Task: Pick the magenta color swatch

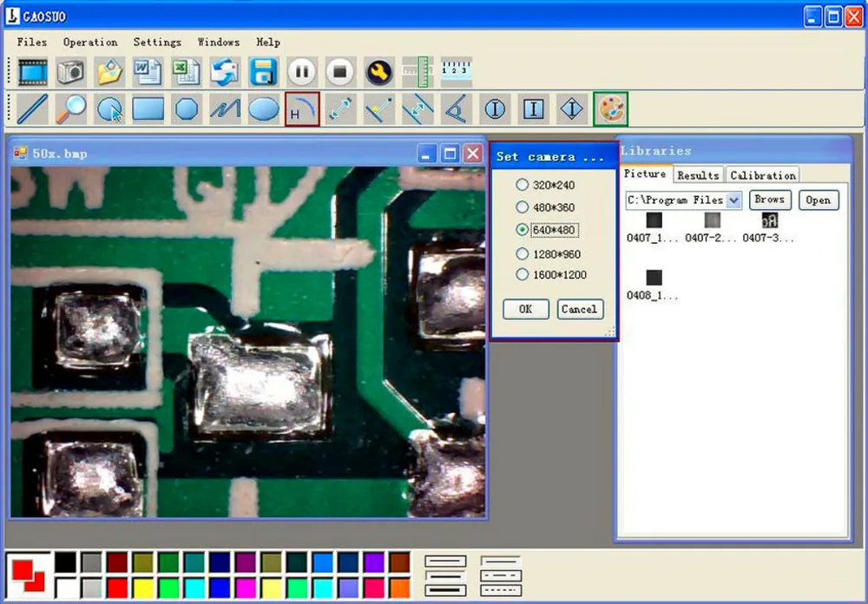Action: pyautogui.click(x=246, y=588)
